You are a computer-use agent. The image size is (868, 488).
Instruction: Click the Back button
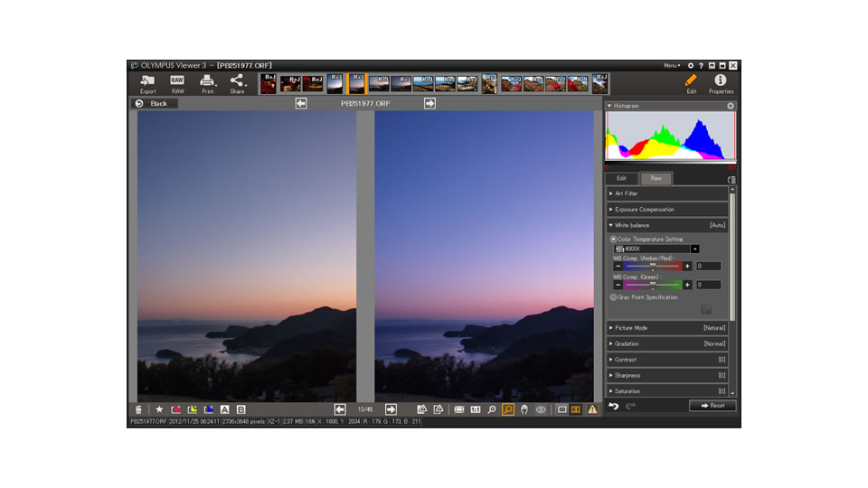(x=154, y=103)
